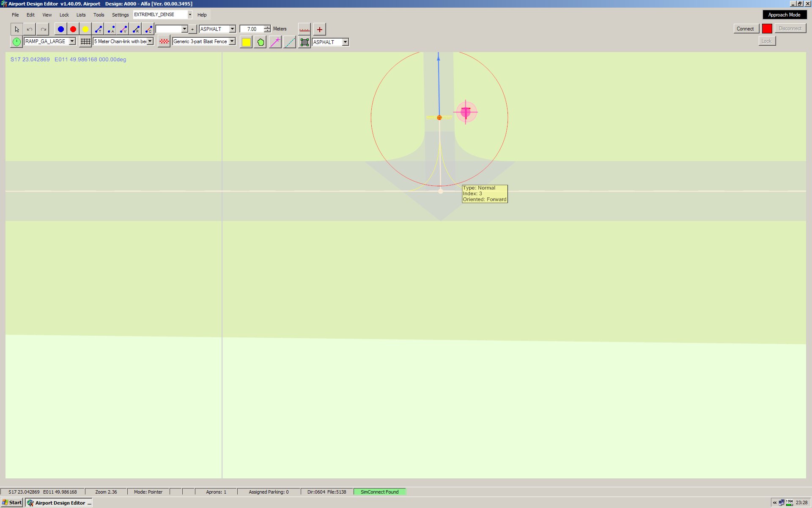Click the green clock parking icon
Screen dimensions: 812x508
[16, 41]
